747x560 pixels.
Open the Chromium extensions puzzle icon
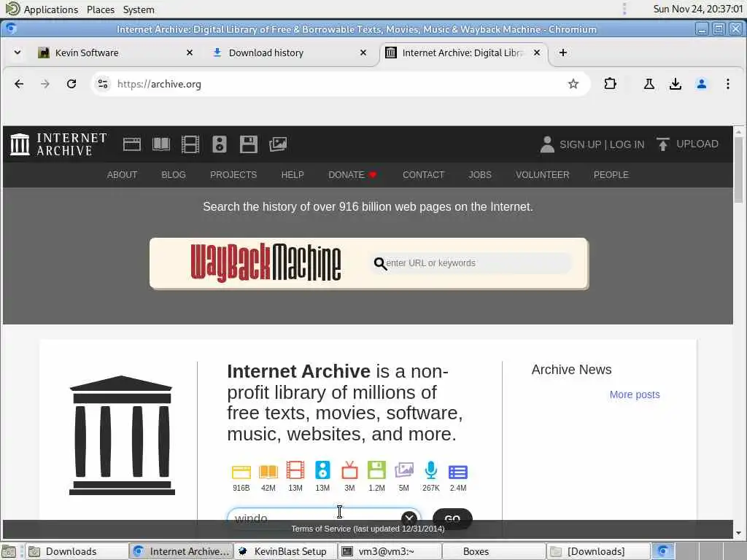pyautogui.click(x=611, y=85)
